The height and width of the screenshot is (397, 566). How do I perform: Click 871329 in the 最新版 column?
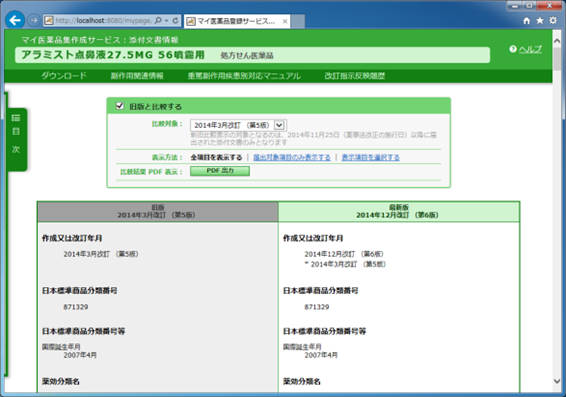[x=317, y=307]
